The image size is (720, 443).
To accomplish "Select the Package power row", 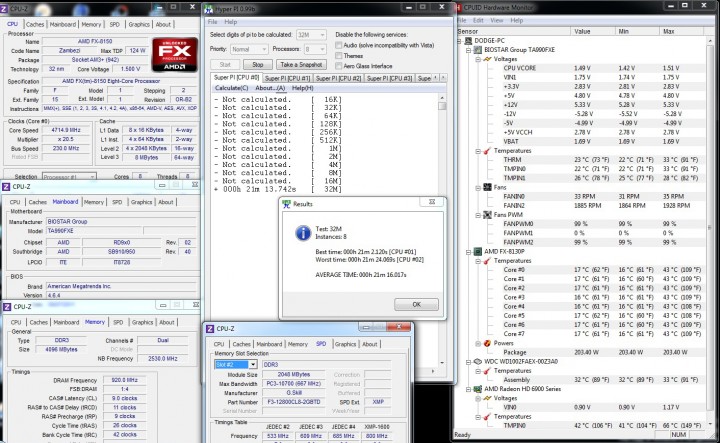I will tap(603, 352).
